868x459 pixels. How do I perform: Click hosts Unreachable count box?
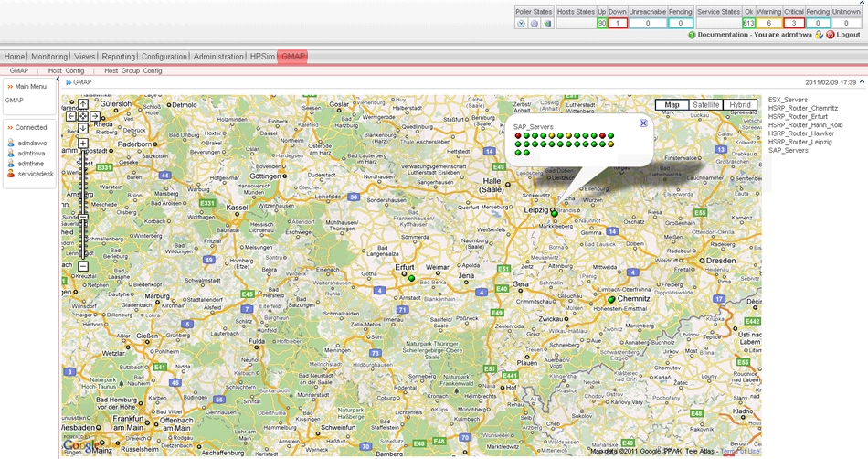tap(647, 23)
